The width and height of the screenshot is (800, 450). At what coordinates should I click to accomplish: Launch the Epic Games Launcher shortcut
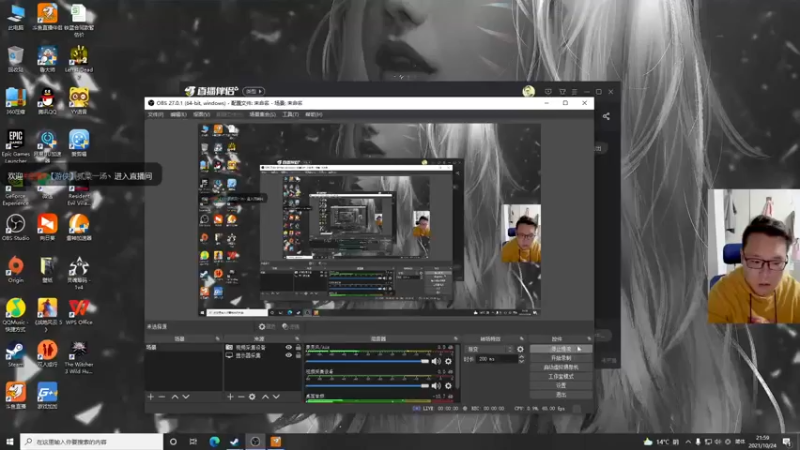click(x=15, y=145)
